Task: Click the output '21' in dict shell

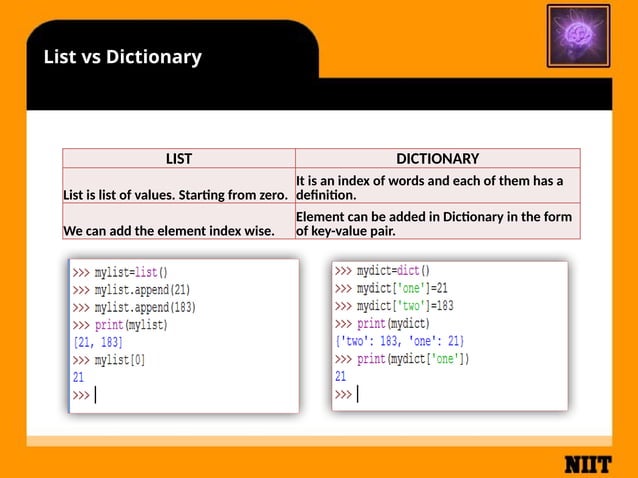Action: tap(341, 376)
